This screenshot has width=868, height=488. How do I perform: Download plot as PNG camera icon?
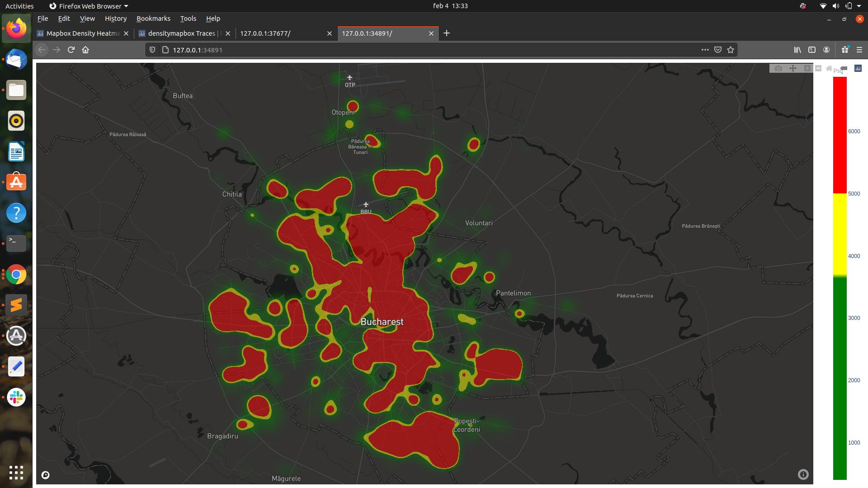(778, 68)
